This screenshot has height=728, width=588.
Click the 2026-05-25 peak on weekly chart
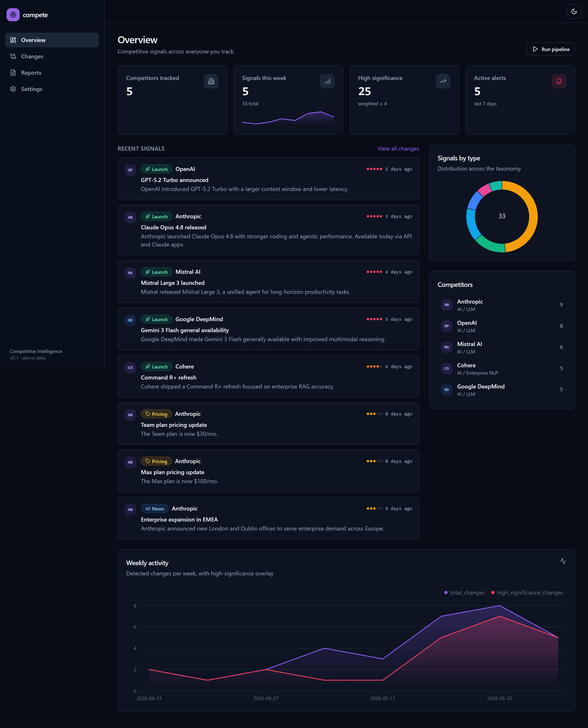pyautogui.click(x=499, y=606)
